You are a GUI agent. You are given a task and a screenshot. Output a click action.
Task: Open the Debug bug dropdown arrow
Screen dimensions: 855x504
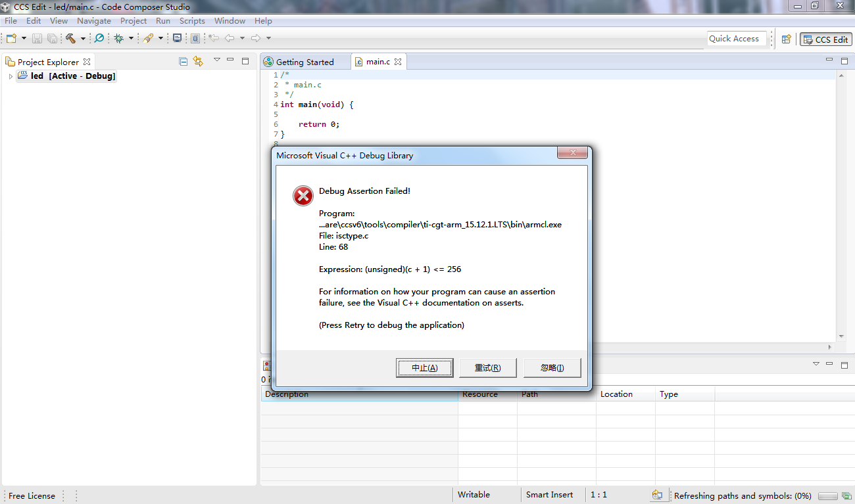tap(131, 39)
